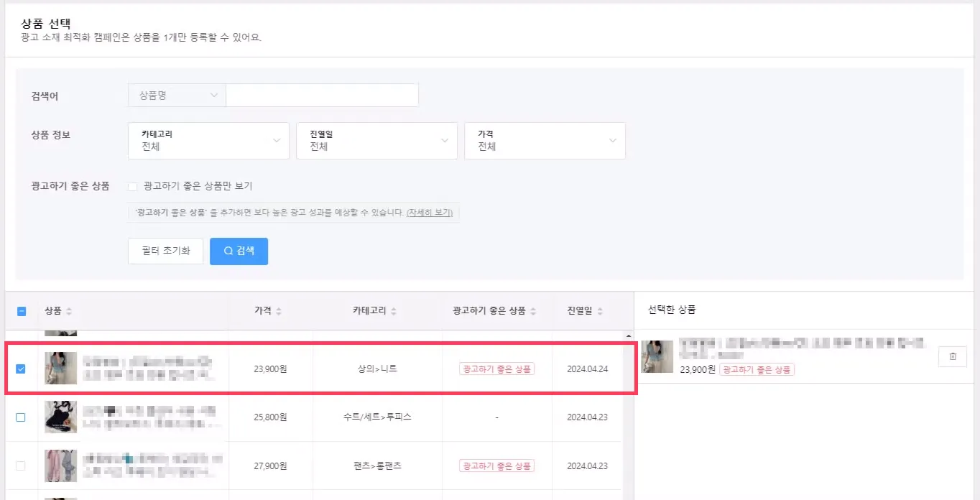Open the 자세히 보기 link

click(x=432, y=213)
